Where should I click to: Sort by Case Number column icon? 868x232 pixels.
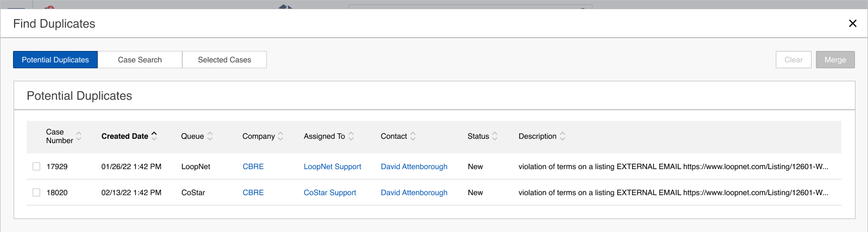coord(79,136)
